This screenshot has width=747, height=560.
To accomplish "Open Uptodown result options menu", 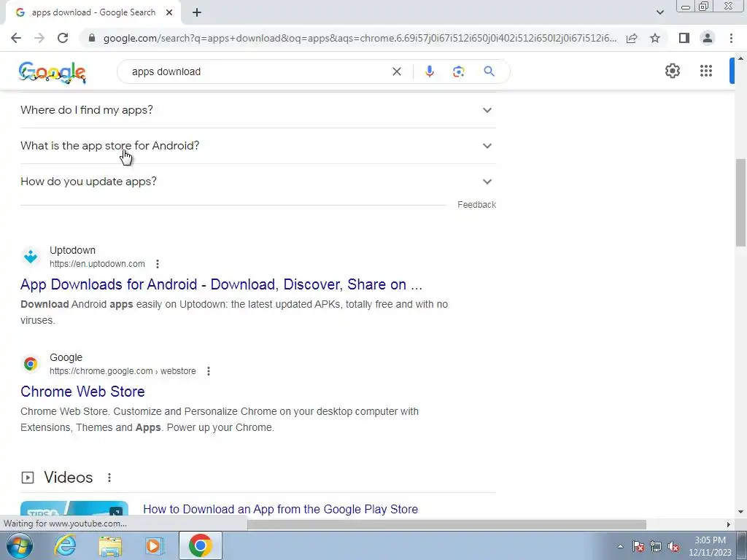I will 158,264.
